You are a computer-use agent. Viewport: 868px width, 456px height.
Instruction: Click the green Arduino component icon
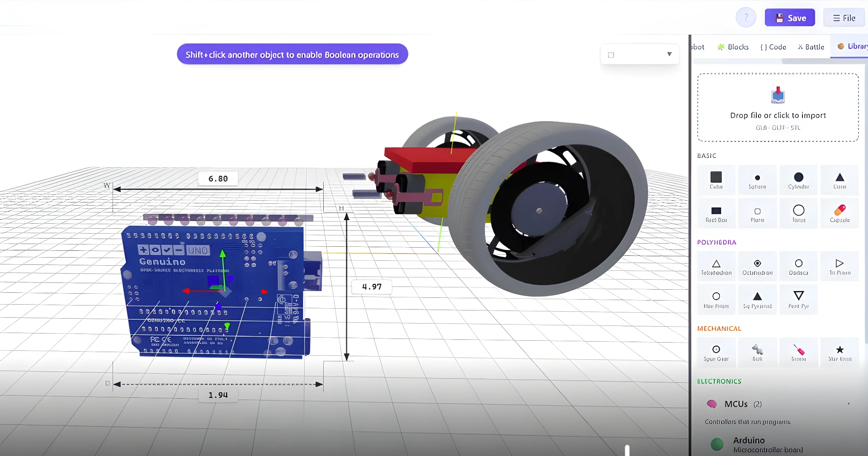click(x=717, y=444)
